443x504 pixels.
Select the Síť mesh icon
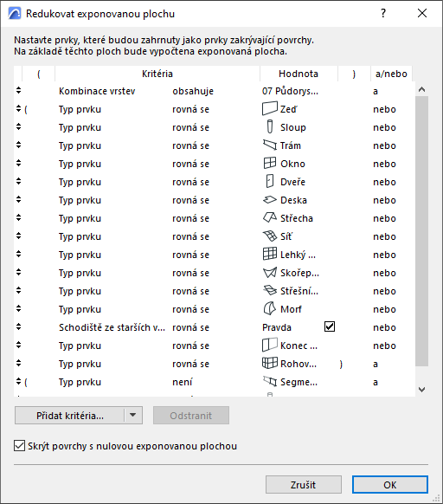pyautogui.click(x=270, y=236)
